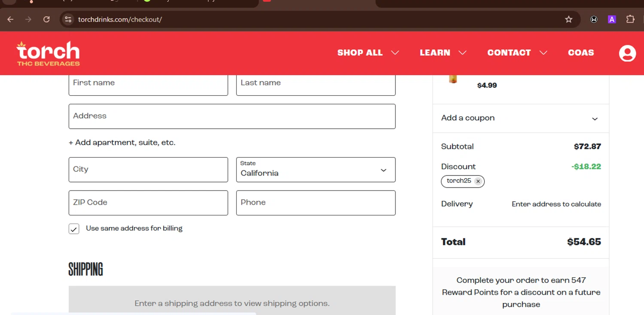This screenshot has height=315, width=644.
Task: Remove torch25 coupon with x icon
Action: point(478,181)
